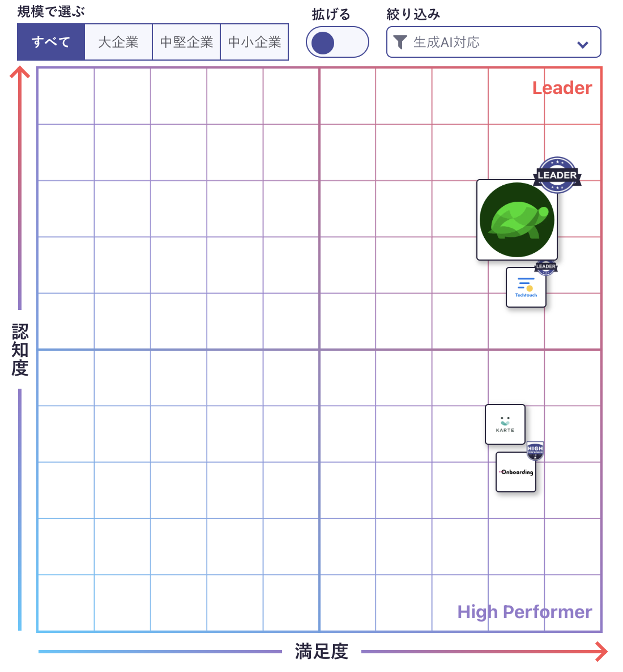Image resolution: width=623 pixels, height=672 pixels.
Task: Open the Onboarding product logo
Action: (516, 472)
